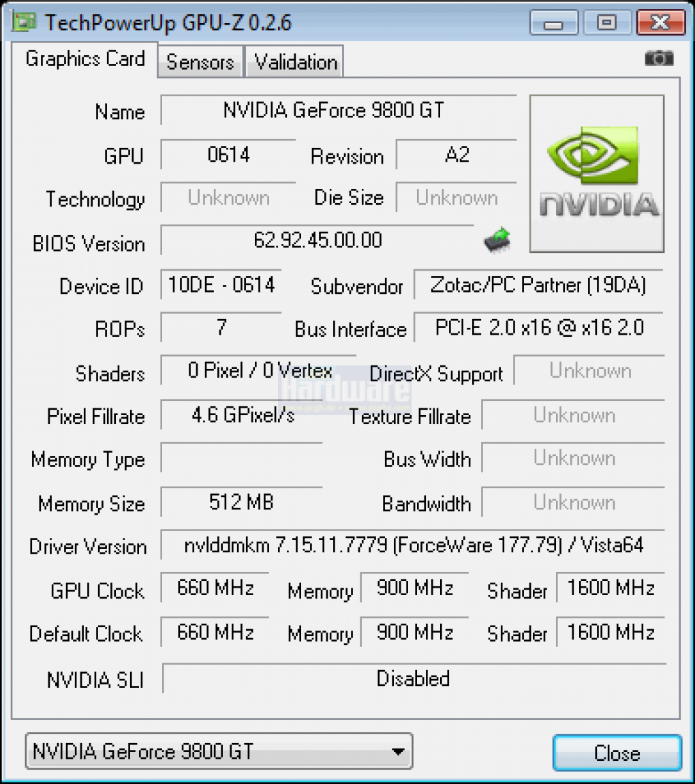Click the Close button
Screen dimensions: 695x784
pyautogui.click(x=617, y=753)
